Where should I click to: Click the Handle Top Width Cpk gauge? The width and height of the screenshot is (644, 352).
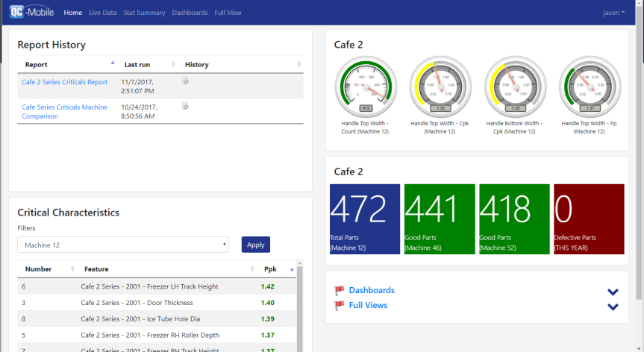click(x=440, y=85)
